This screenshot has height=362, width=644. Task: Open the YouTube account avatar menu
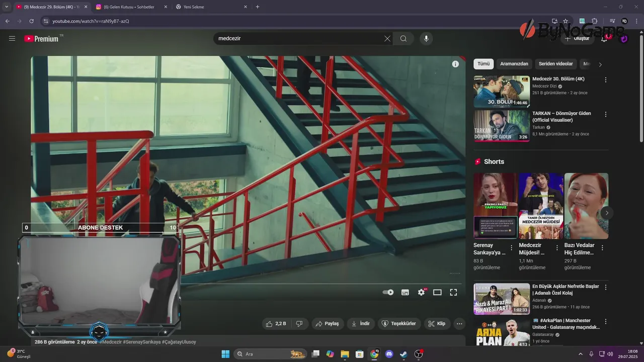624,39
